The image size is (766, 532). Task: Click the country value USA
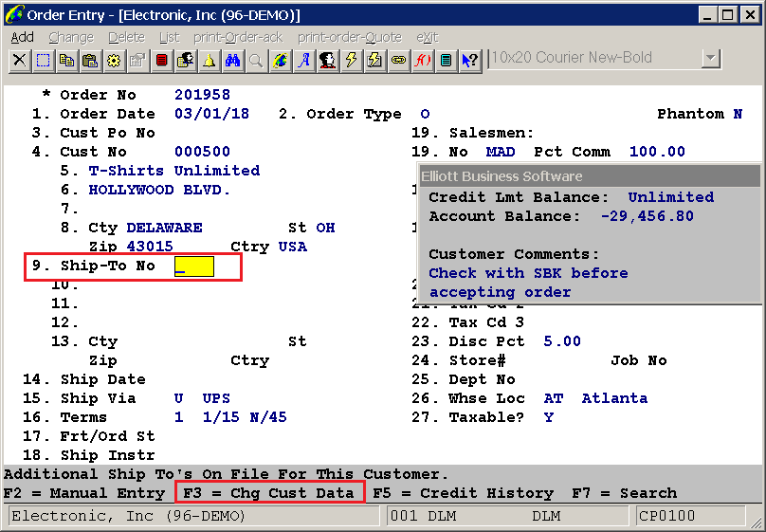293,247
